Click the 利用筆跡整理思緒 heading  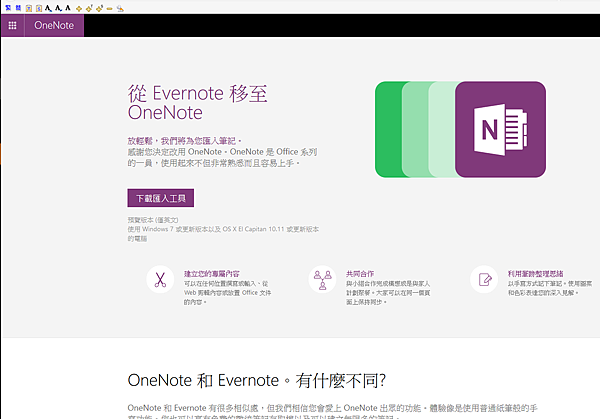[x=536, y=274]
